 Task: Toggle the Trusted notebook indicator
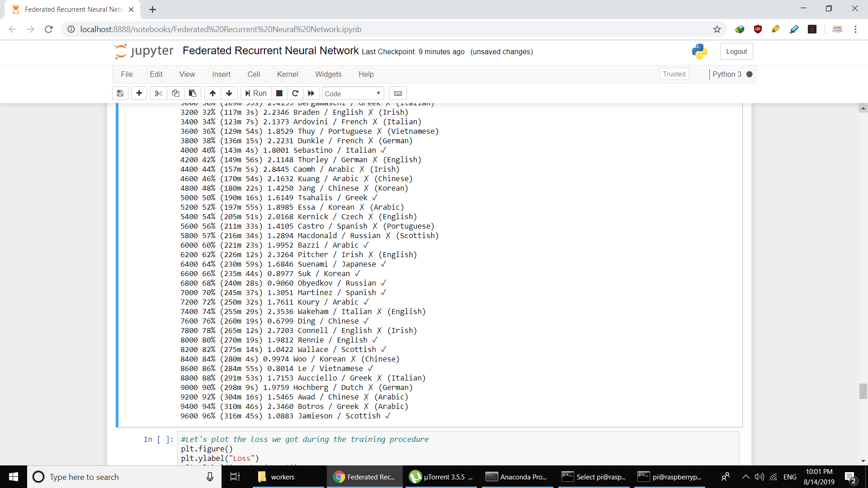674,74
